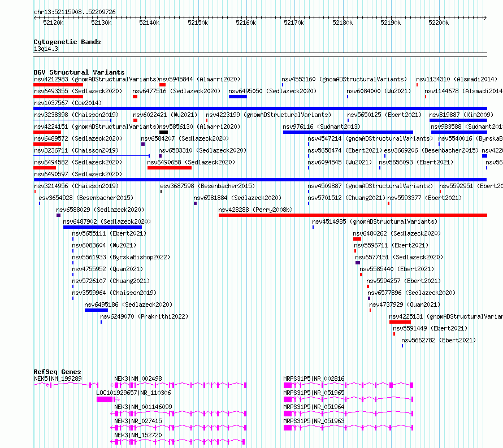Click the nsv976116 (Sudmant2013) label

pyautogui.click(x=322, y=127)
